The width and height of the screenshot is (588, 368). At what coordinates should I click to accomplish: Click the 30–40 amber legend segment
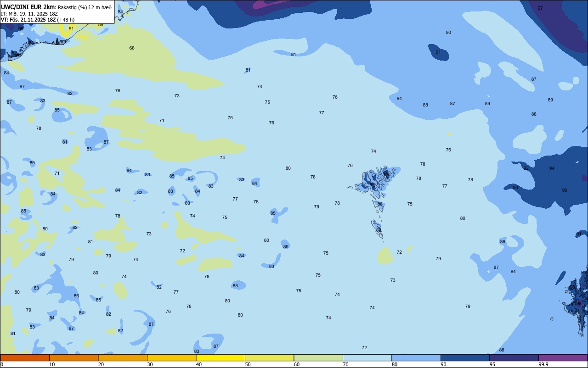(x=172, y=357)
